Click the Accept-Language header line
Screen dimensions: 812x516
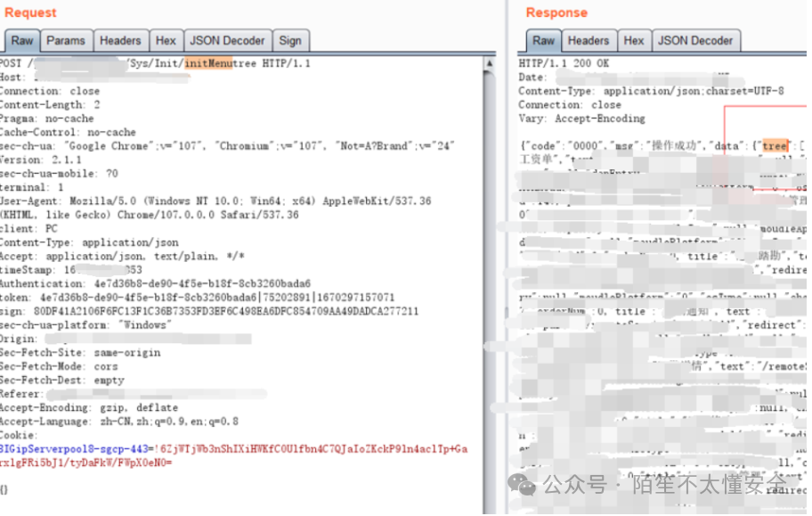(119, 422)
